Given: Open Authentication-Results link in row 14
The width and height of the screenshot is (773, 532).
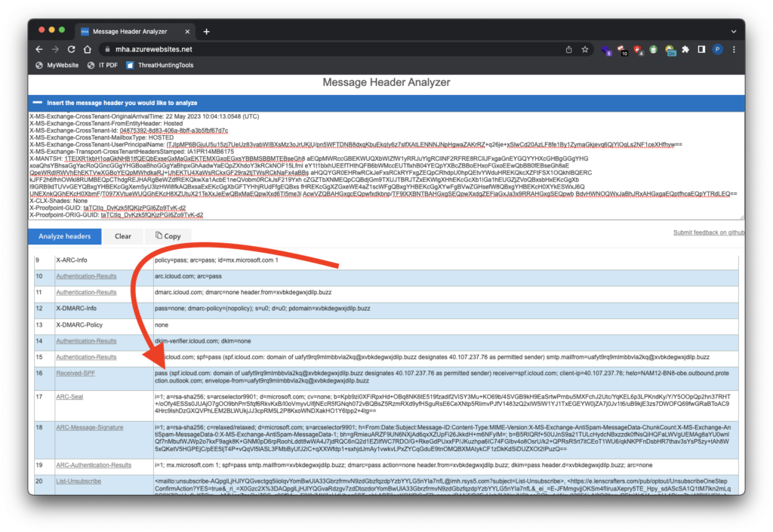Looking at the screenshot, I should (x=86, y=341).
